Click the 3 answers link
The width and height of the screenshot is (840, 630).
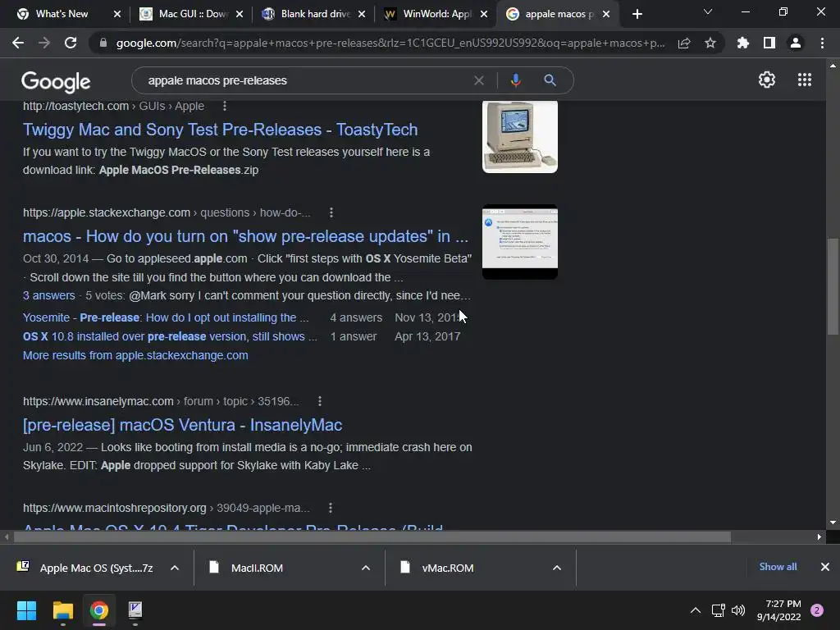[x=48, y=295]
